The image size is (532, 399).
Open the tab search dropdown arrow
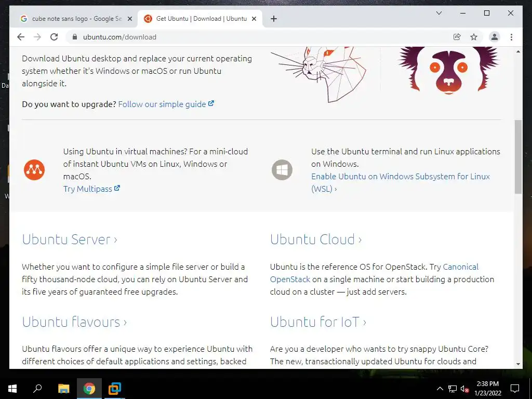(438, 13)
